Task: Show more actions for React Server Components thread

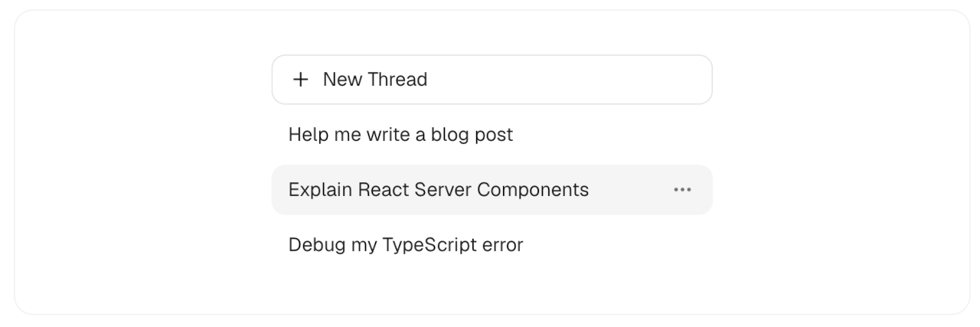Action: [681, 190]
